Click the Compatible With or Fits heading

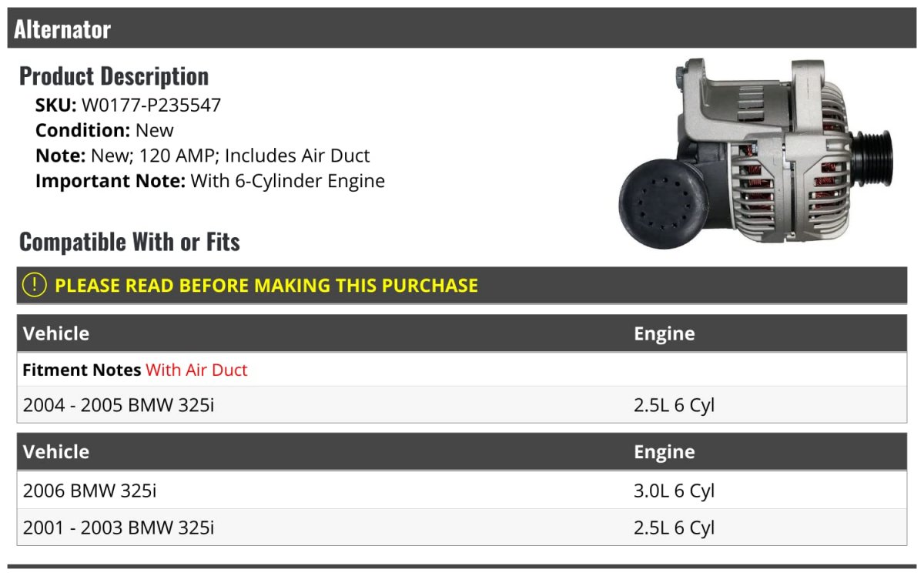129,242
